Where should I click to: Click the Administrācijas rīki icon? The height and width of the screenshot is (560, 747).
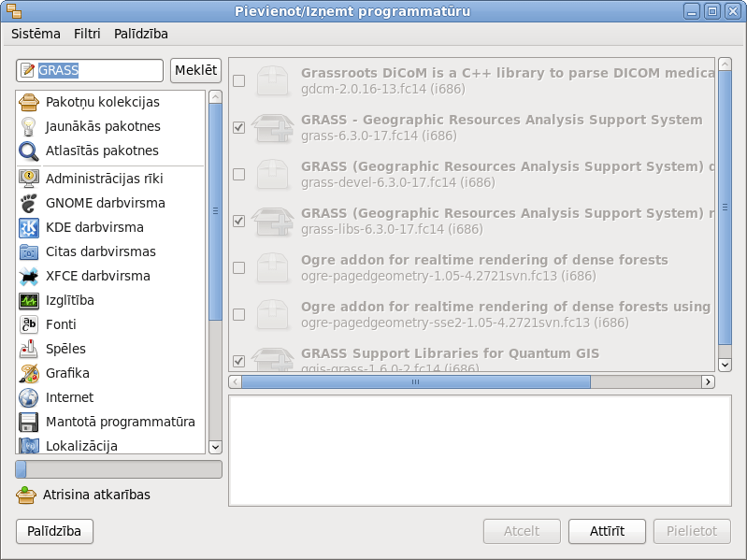click(x=29, y=179)
